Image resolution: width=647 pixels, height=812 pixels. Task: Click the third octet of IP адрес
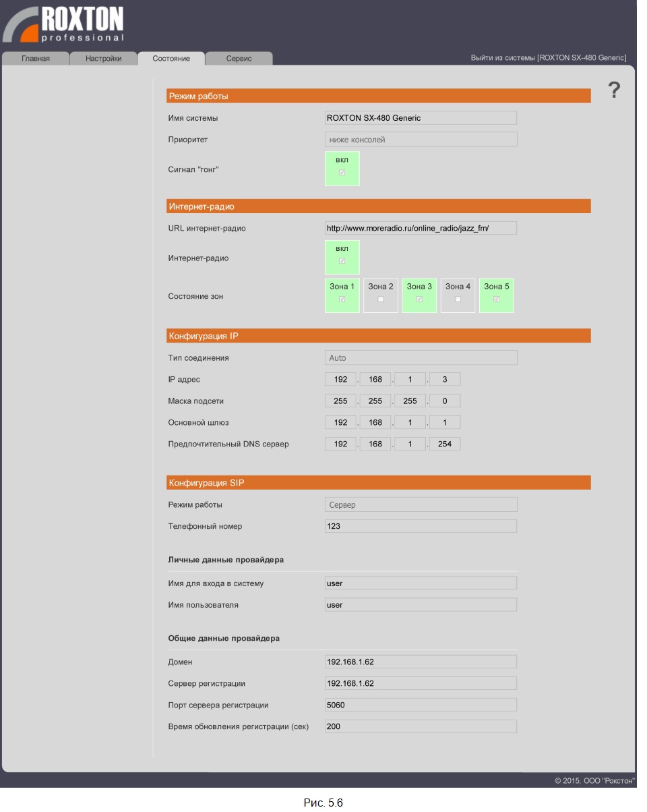click(410, 379)
